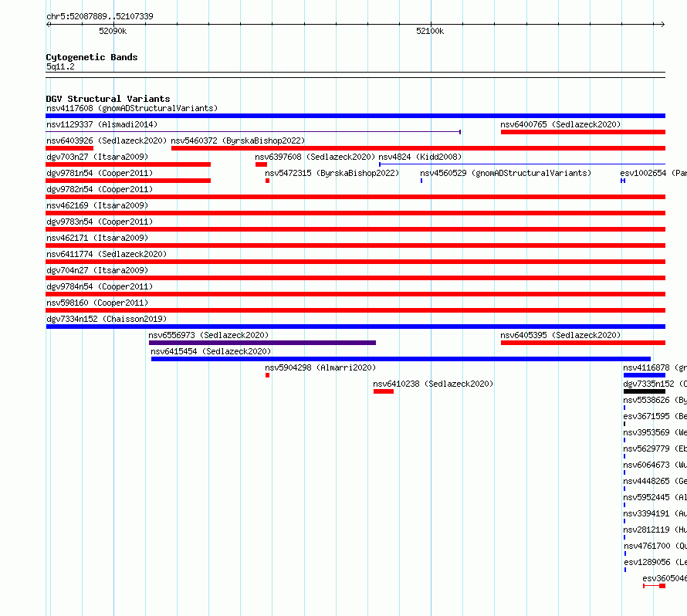Click the 52090k ruler position
Screen dimensions: 687x616
click(x=113, y=31)
